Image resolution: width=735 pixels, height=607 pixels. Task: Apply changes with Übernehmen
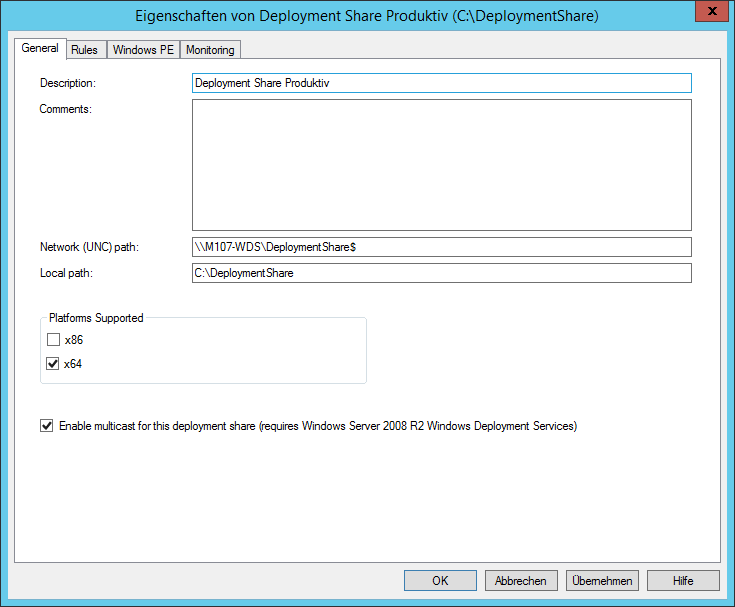(x=601, y=581)
